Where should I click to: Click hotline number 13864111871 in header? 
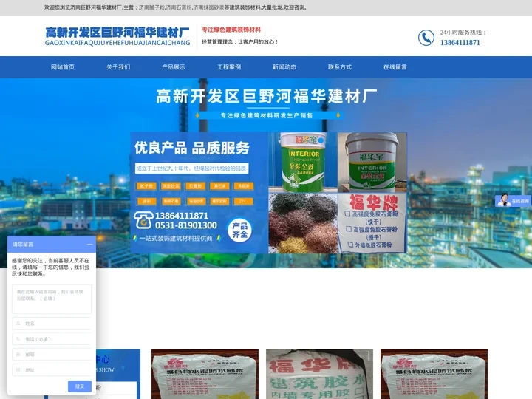point(460,43)
